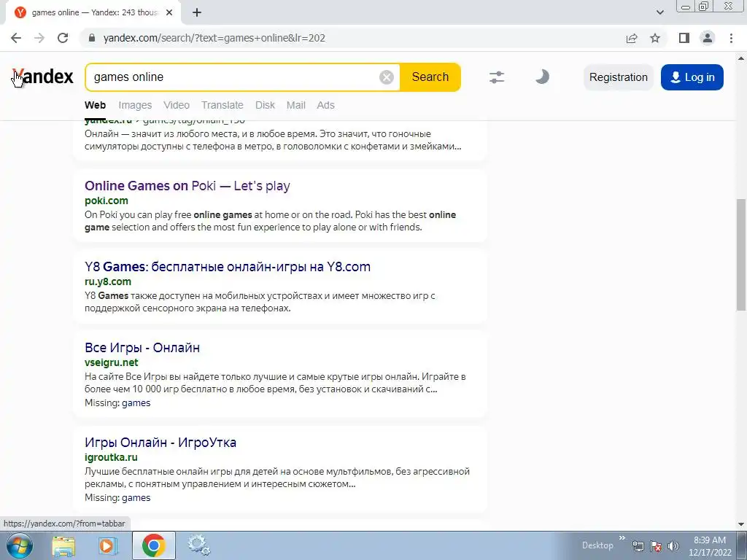Screen dimensions: 747x560
Task: Click the Log in button
Action: (692, 77)
